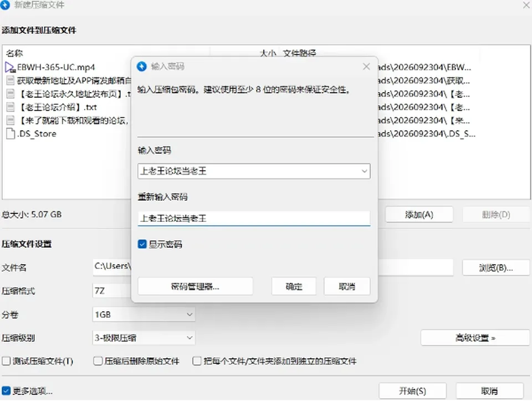Viewport: 532px width, 401px height.
Task: Toggle the 更多选项 checkbox
Action: tap(6, 391)
